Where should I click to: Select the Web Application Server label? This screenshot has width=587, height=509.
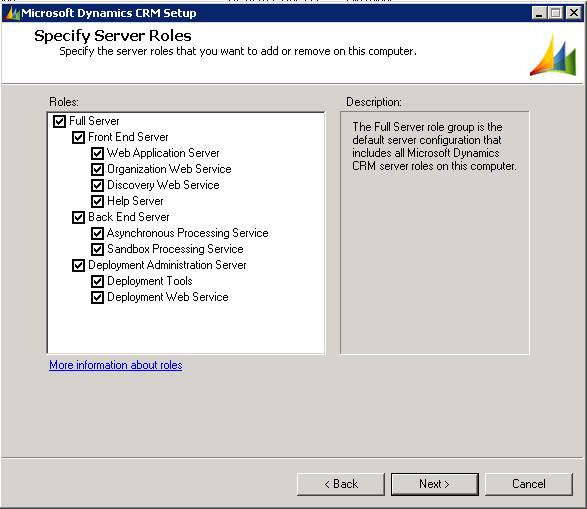(x=163, y=153)
